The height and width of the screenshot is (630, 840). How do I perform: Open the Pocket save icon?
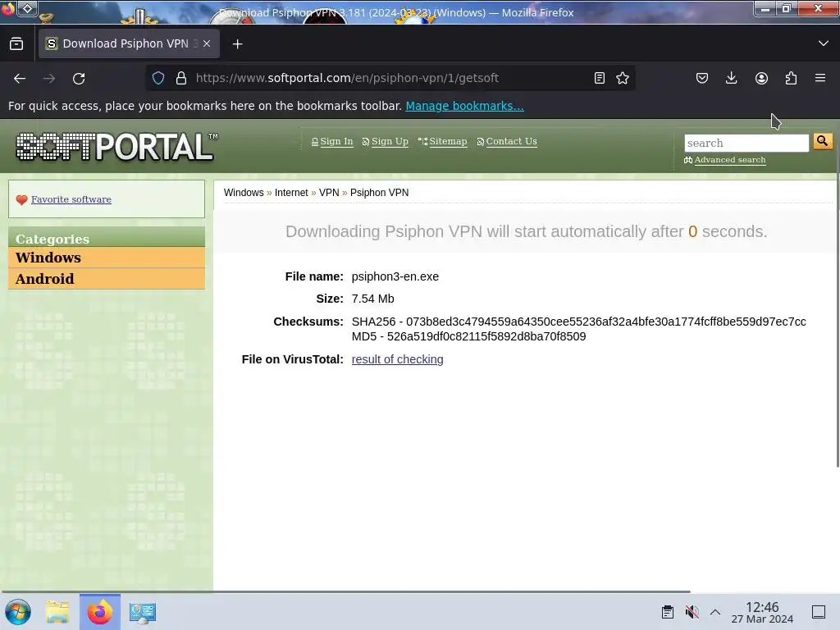pyautogui.click(x=702, y=78)
